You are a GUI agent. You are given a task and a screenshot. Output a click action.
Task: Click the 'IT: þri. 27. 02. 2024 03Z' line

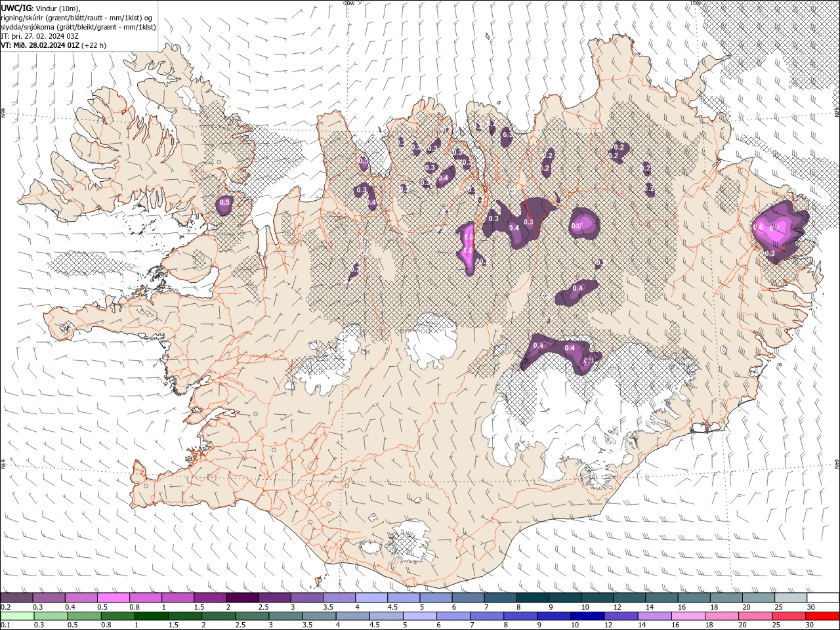pyautogui.click(x=39, y=35)
